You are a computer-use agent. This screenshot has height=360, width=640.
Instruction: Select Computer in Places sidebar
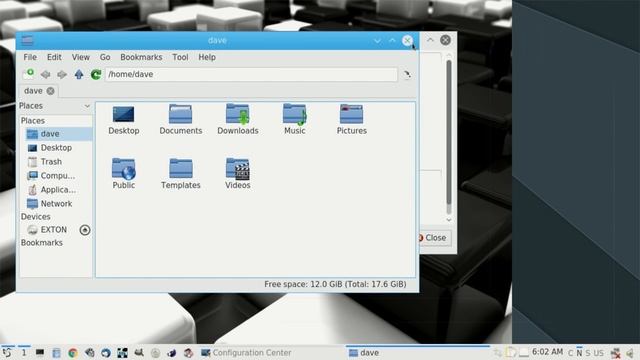coord(56,176)
